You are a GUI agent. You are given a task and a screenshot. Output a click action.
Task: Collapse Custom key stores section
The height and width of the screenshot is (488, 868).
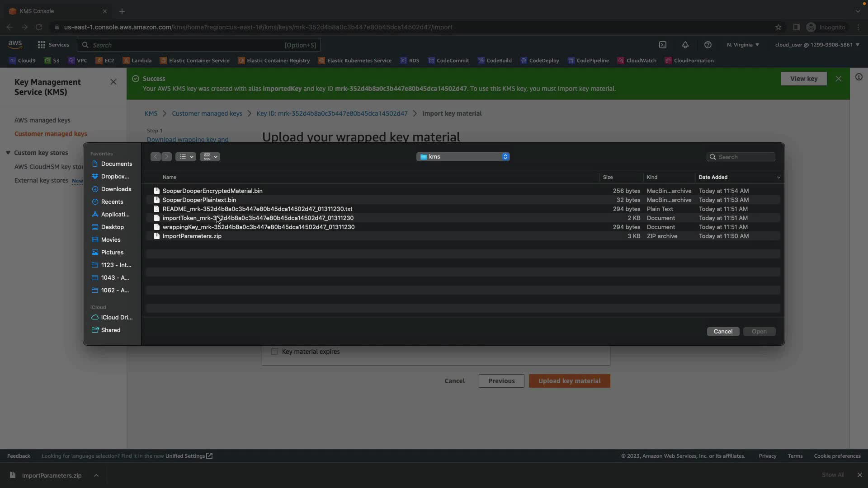[x=8, y=153]
